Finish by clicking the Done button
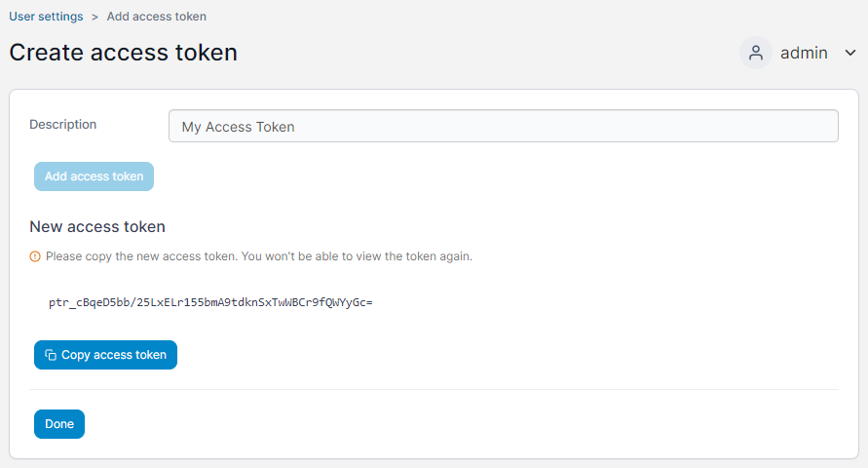 click(x=59, y=424)
